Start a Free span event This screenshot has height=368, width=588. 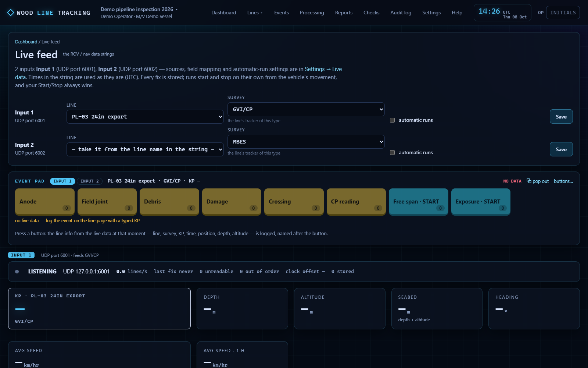pos(419,201)
